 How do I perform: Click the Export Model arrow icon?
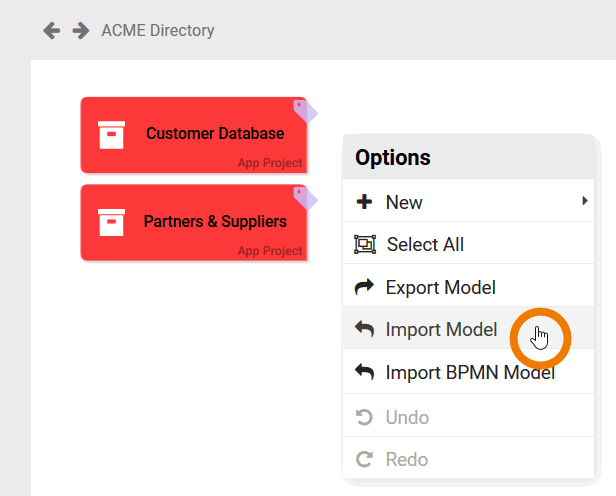(x=365, y=288)
